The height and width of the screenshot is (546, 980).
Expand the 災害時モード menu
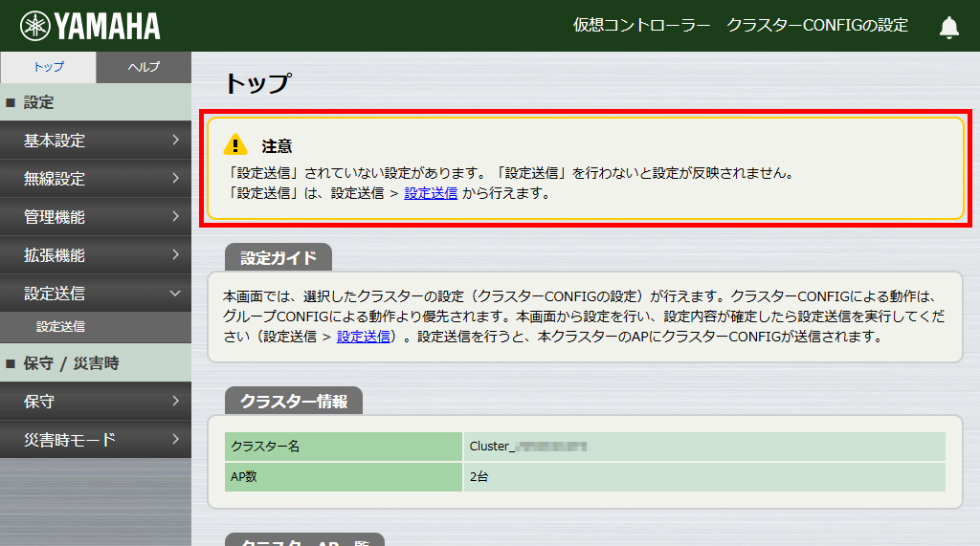click(96, 439)
